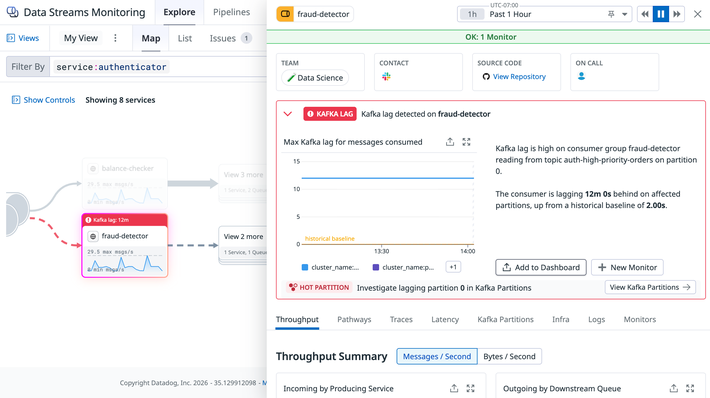This screenshot has width=710, height=398.
Task: Switch to the Pathways tab
Action: [354, 319]
